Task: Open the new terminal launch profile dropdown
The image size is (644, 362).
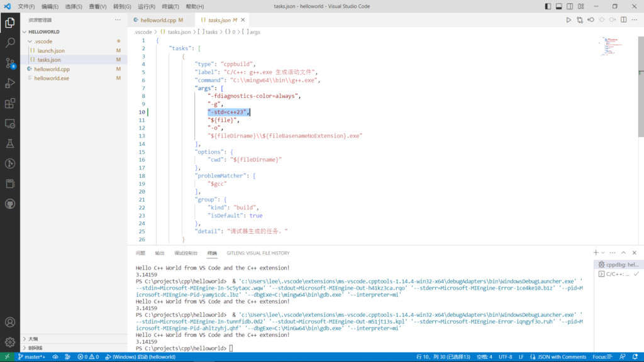Action: point(603,253)
